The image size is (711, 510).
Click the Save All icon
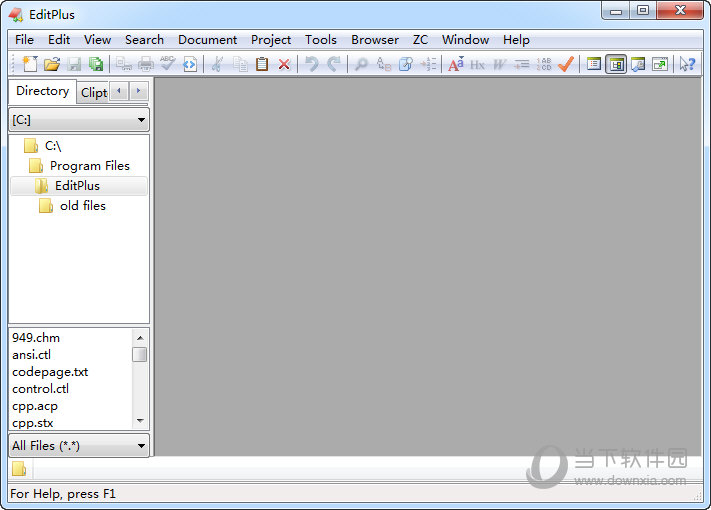[x=96, y=64]
